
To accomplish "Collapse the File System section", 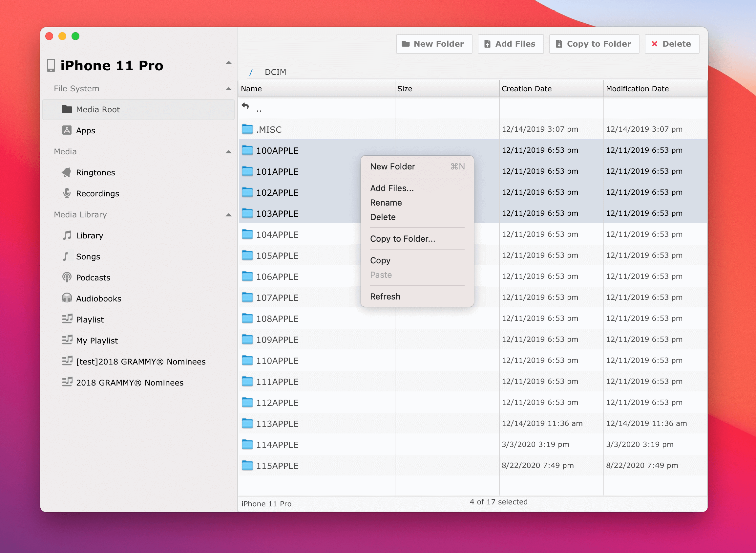I will pos(229,89).
